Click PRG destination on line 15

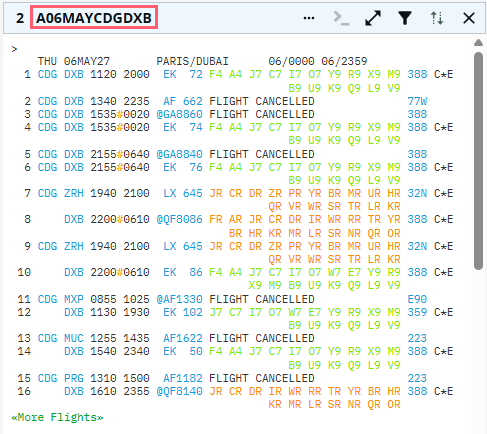(x=74, y=378)
